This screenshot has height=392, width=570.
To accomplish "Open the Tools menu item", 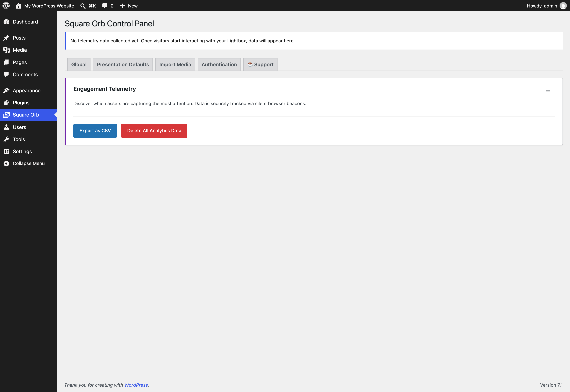I will (x=28, y=139).
